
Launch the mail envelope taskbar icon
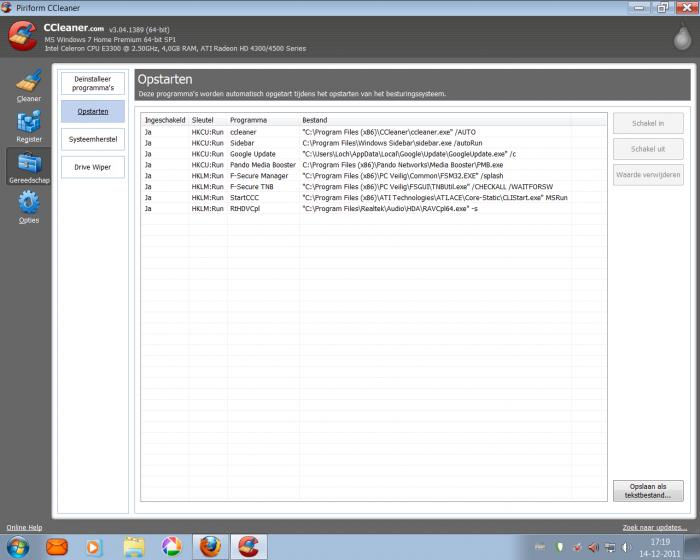(x=57, y=547)
